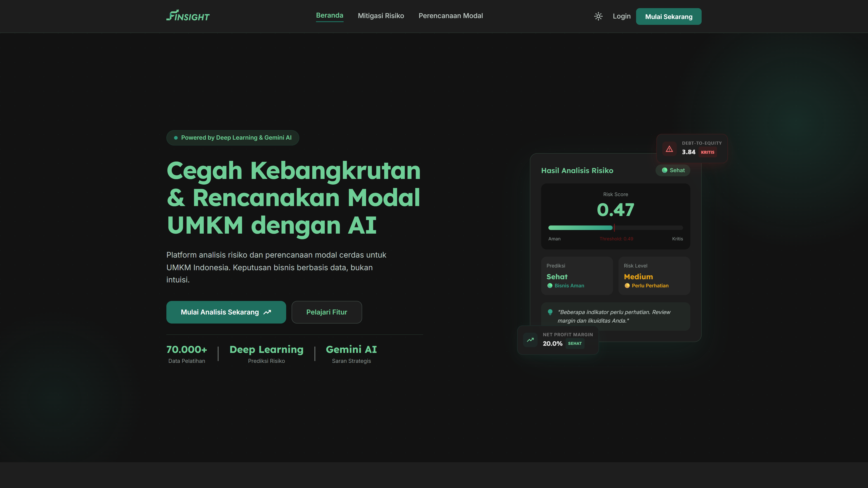868x488 pixels.
Task: Click the Saran Strategis caption
Action: [351, 361]
